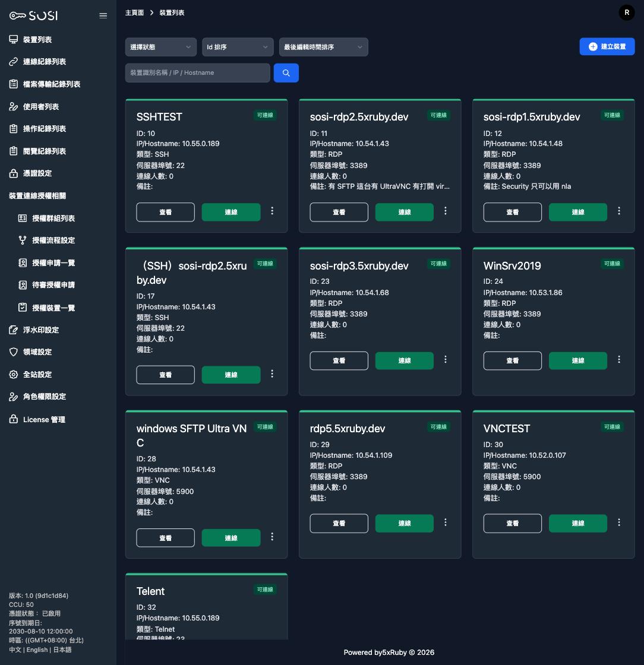
Task: Open more options for sosi-rdp2.5xruby.dev ID 11
Action: coord(446,211)
